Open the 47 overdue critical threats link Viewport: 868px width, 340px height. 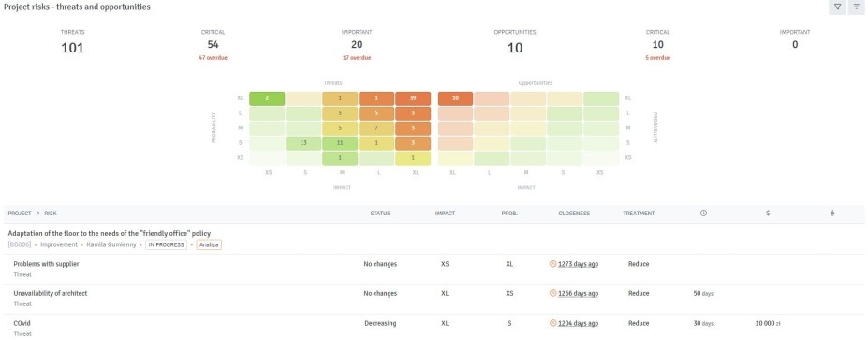click(x=213, y=57)
